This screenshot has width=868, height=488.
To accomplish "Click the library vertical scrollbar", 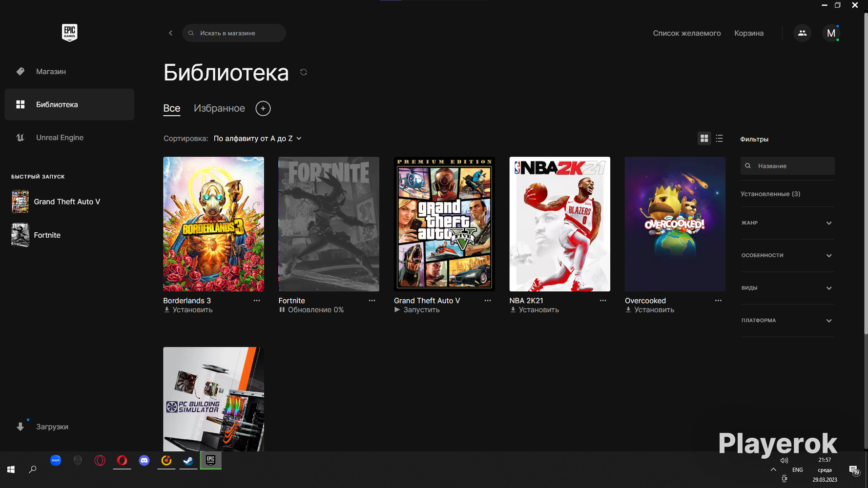I will pos(866,173).
